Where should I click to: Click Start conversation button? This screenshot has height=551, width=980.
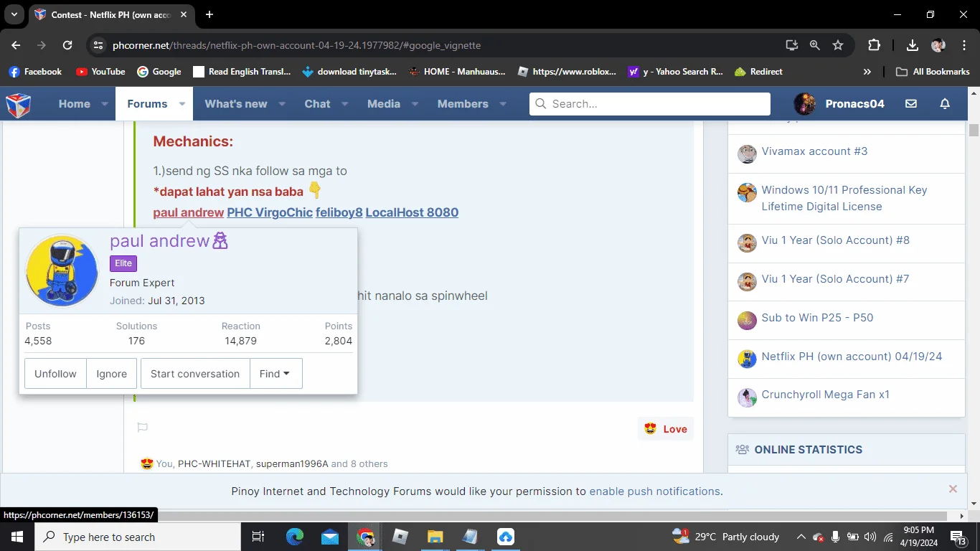tap(195, 374)
